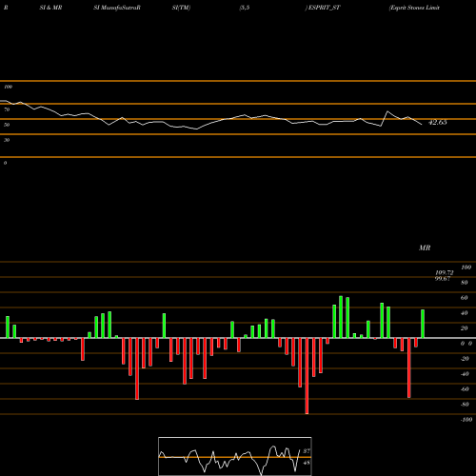Click the SI MunafaSutraR header text
The width and height of the screenshot is (476, 476).
pos(117,8)
